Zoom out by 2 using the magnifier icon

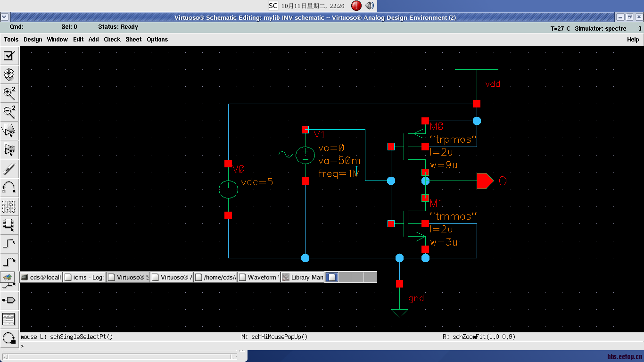coord(9,112)
